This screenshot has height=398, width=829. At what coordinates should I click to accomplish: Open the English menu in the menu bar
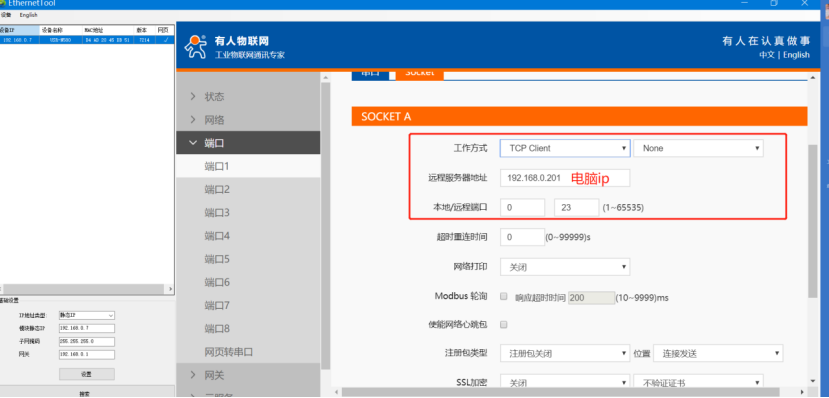[x=29, y=15]
